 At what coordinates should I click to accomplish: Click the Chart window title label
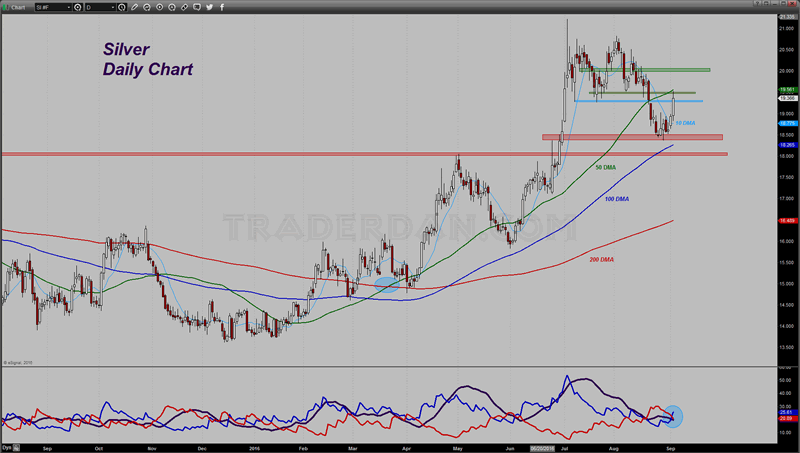click(x=18, y=7)
